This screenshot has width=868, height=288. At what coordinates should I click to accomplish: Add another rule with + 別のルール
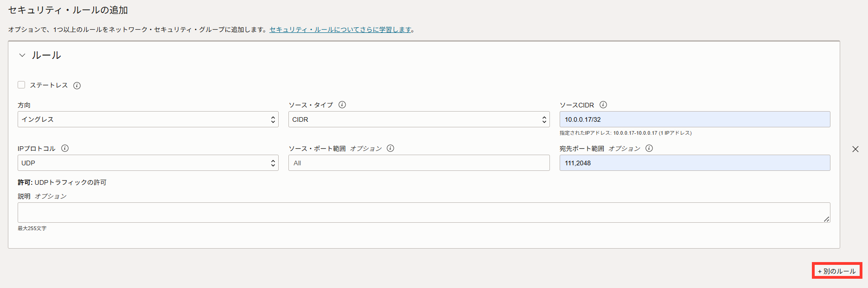[837, 271]
